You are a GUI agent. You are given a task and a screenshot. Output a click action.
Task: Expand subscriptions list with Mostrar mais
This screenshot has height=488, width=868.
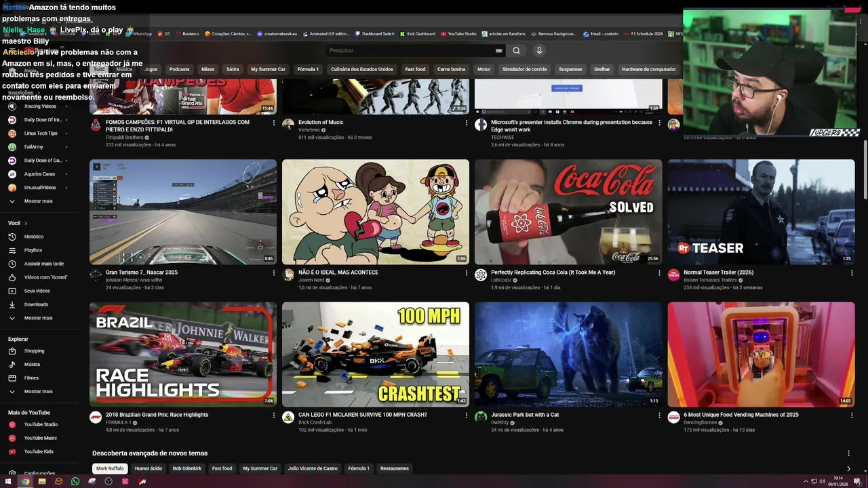38,201
